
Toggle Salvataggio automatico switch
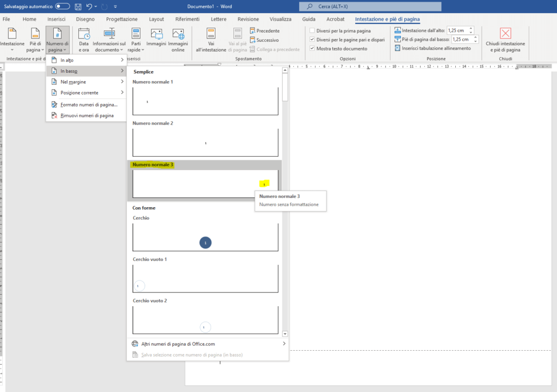[x=63, y=7]
